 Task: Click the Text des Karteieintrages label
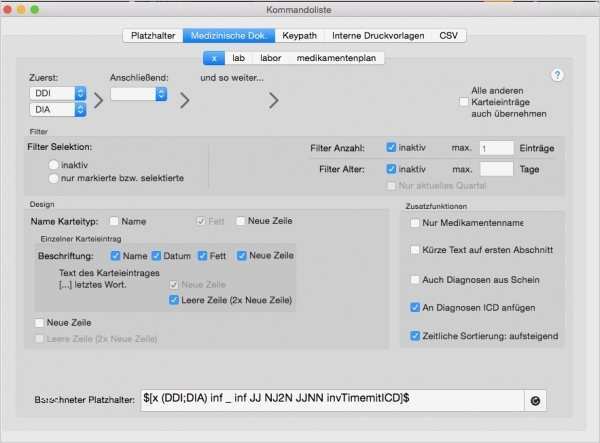point(109,273)
